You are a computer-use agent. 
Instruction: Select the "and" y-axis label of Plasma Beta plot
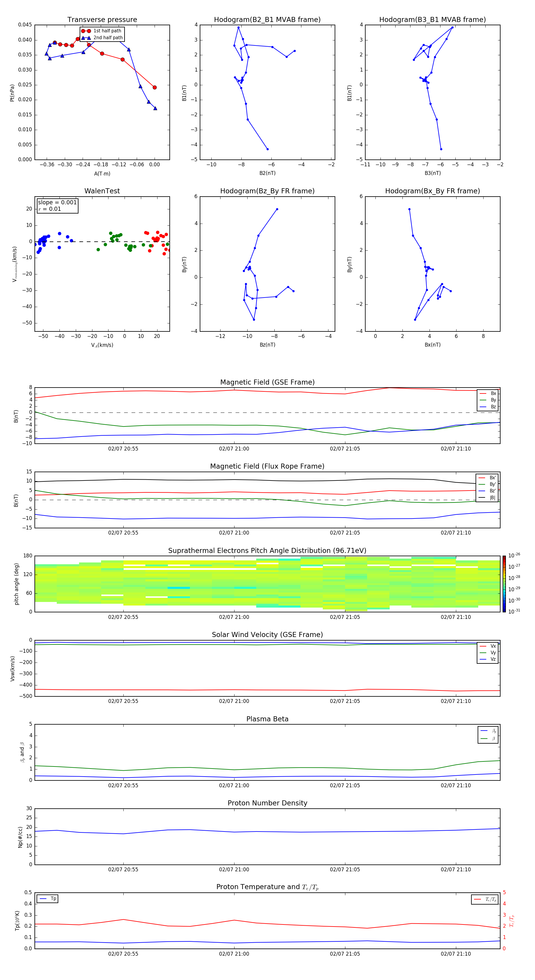tap(22, 753)
